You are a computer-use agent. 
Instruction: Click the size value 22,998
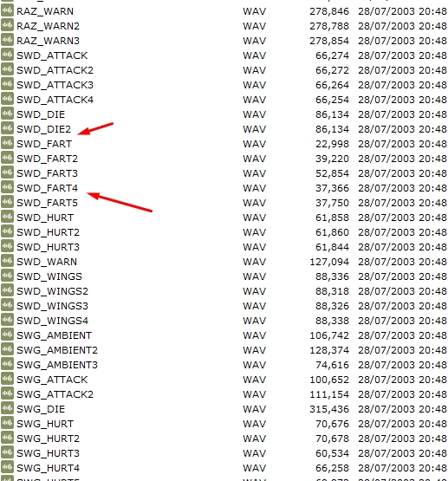point(332,144)
